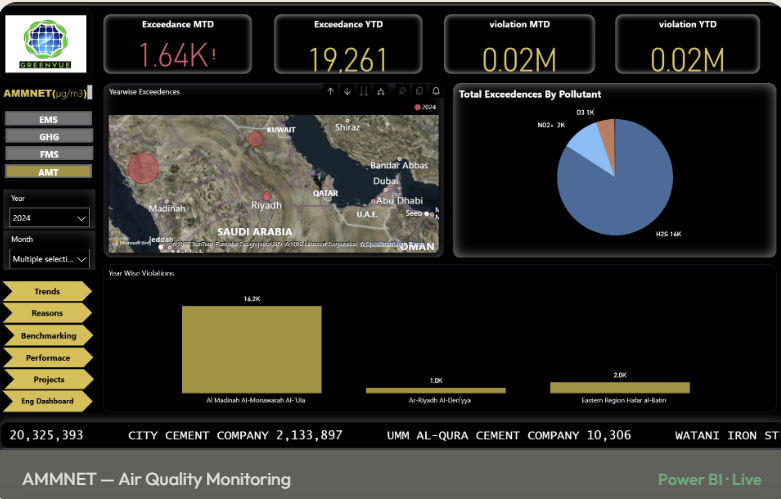The width and height of the screenshot is (781, 499).
Task: Go to Eng Dashboard
Action: [47, 401]
